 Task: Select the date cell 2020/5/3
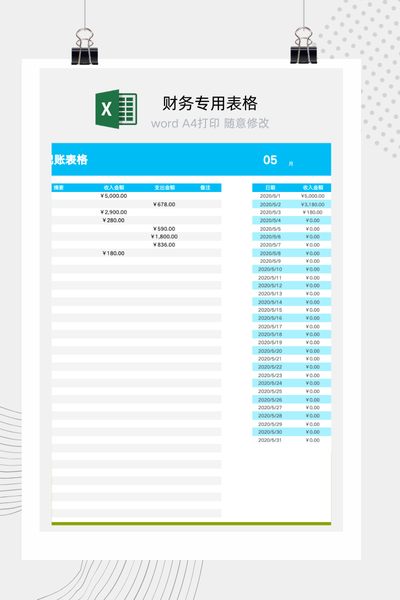pos(270,212)
